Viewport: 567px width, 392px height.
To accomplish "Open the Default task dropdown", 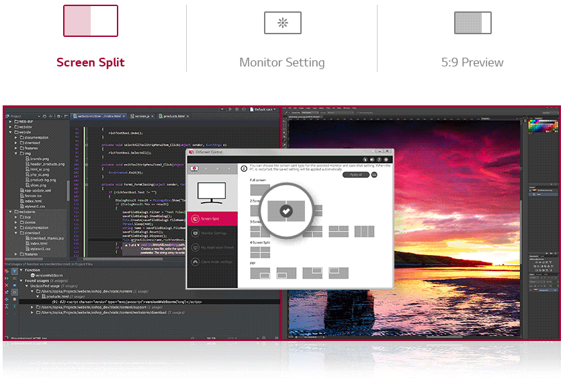I will tap(263, 109).
